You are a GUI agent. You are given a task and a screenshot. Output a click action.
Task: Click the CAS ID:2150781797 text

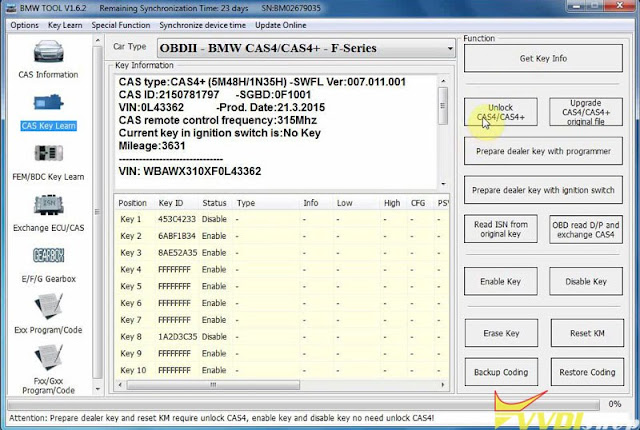(x=169, y=95)
